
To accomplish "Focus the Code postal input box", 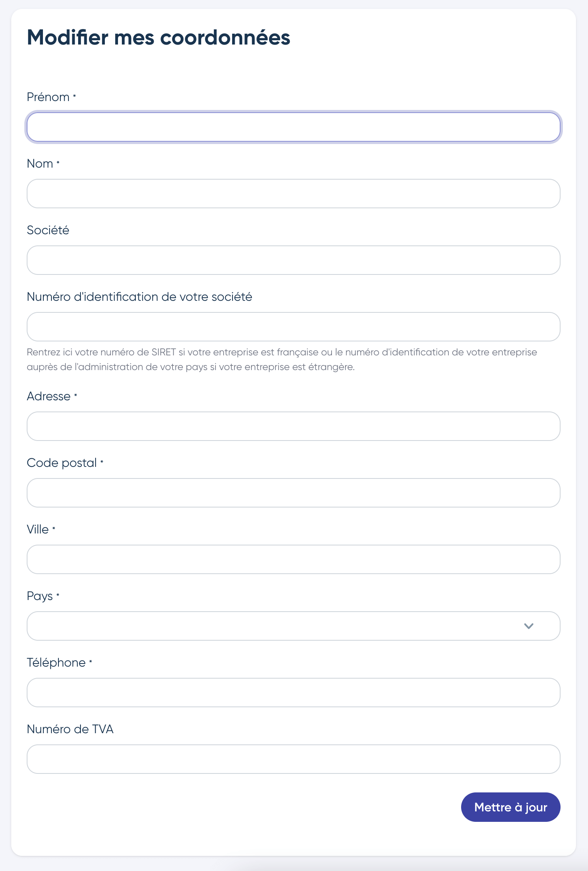I will click(x=294, y=493).
